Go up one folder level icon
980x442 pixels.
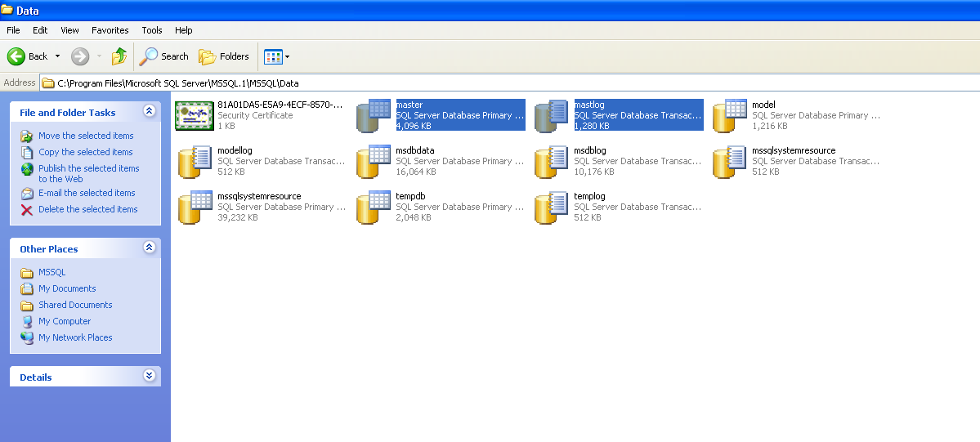pos(119,56)
